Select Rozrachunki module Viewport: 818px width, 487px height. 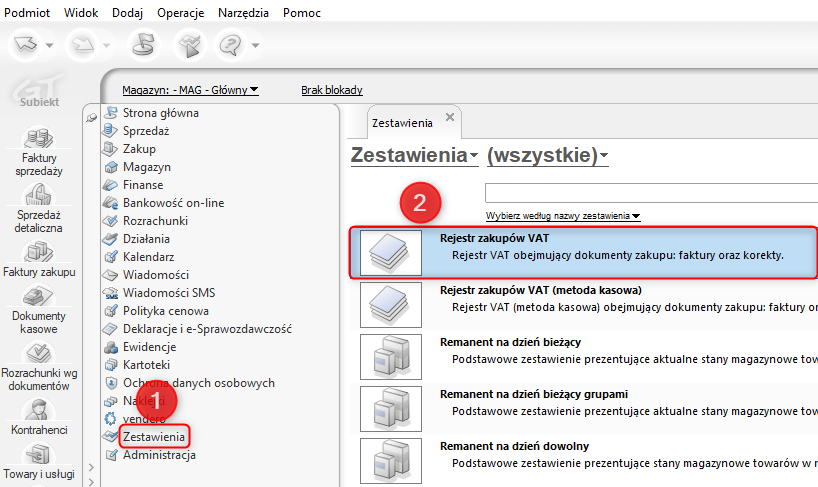click(x=155, y=221)
